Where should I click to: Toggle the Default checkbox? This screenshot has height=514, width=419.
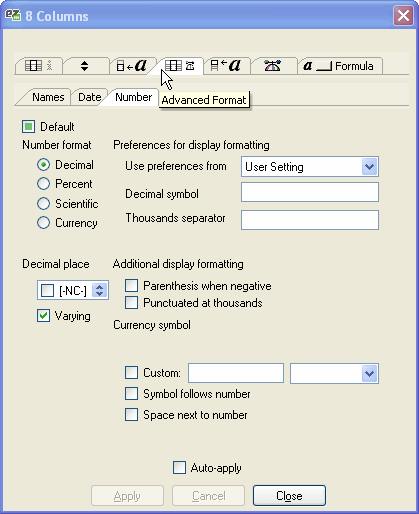pyautogui.click(x=28, y=127)
